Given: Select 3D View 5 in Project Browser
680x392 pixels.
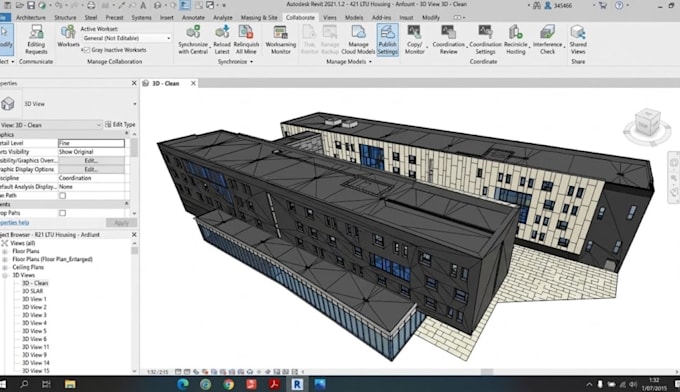Looking at the screenshot, I should click(34, 331).
